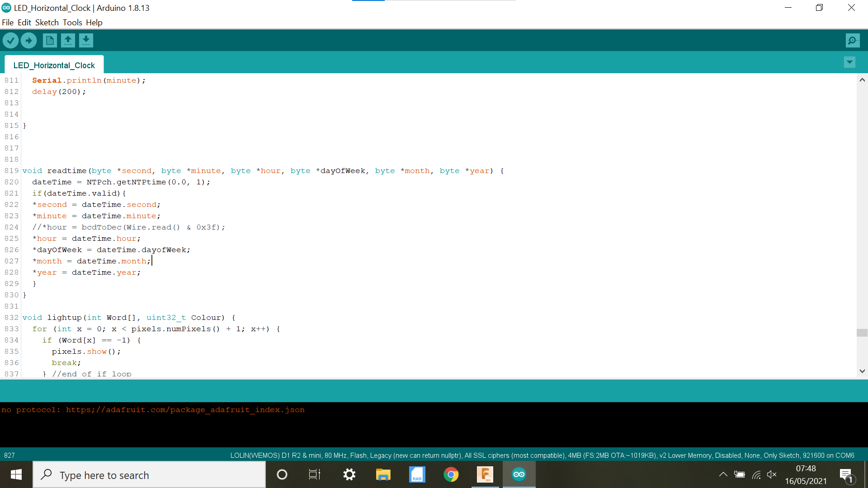Image resolution: width=868 pixels, height=488 pixels.
Task: Click the Arduino IDE taskbar icon
Action: (519, 475)
